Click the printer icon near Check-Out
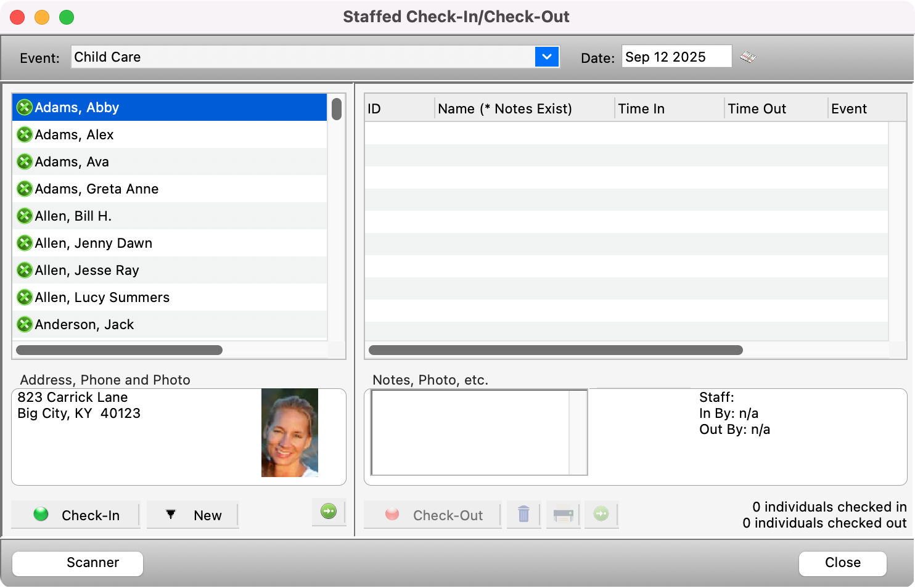 (563, 515)
